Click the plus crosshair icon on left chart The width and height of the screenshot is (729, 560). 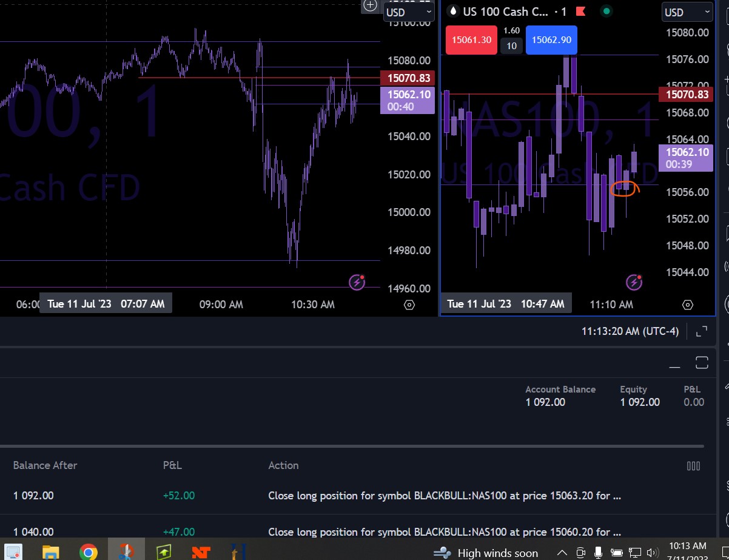370,5
